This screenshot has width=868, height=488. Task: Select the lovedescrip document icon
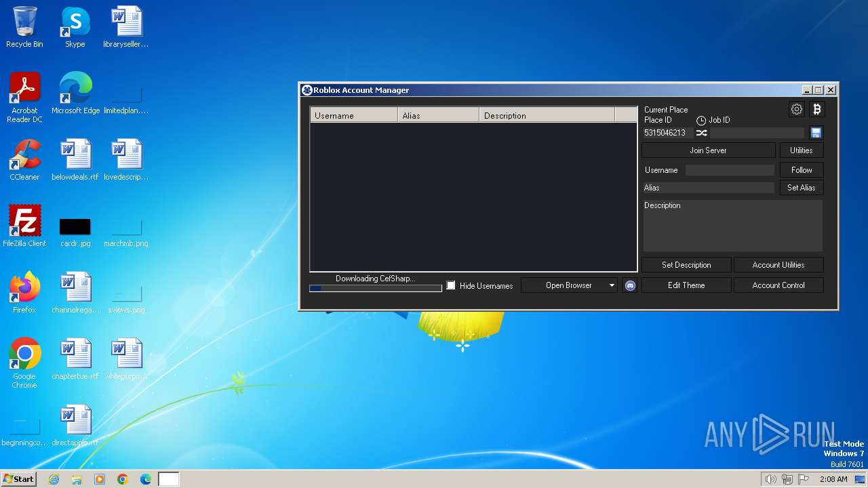pyautogui.click(x=126, y=160)
